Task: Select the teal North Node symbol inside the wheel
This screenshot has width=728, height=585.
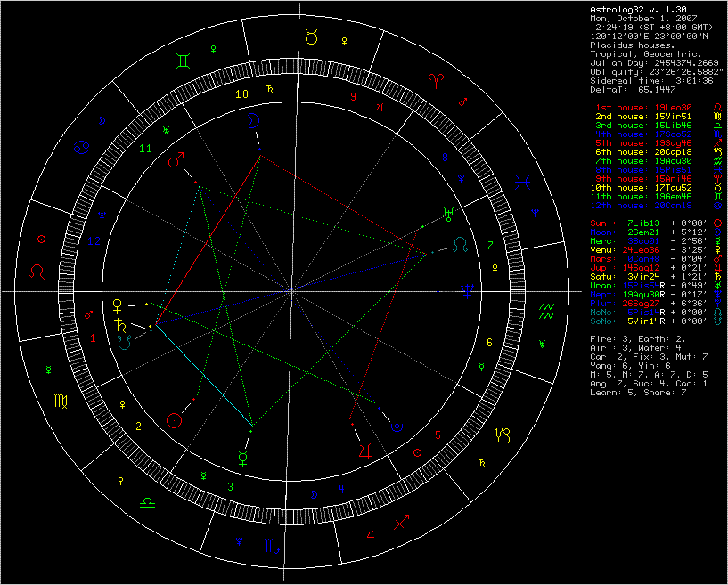Action: tap(460, 242)
